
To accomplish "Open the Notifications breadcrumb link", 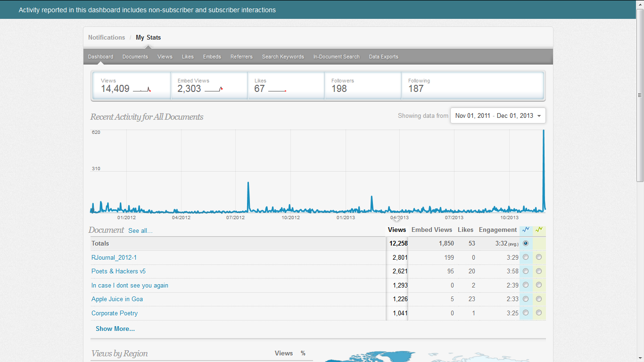I will click(107, 37).
